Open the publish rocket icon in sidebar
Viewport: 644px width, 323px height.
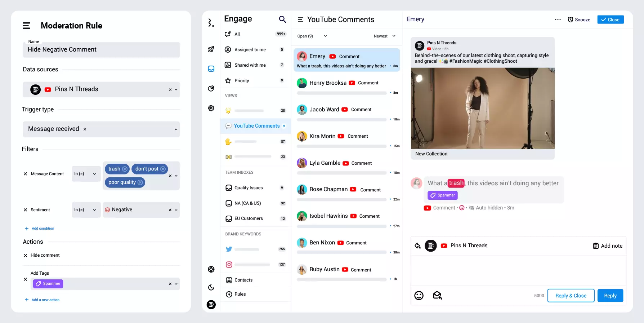point(211,49)
